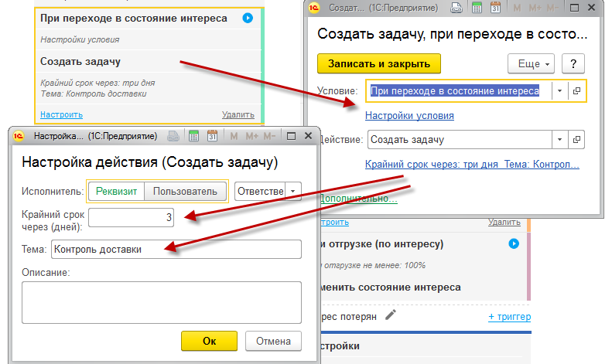The width and height of the screenshot is (612, 364).
Task: Click Настроить link in the first trigger card
Action: point(62,114)
